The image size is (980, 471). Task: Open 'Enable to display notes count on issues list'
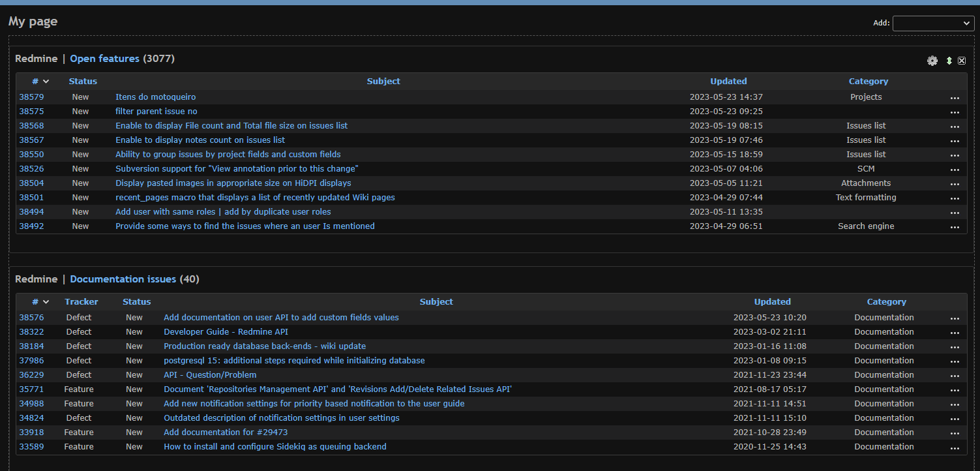click(200, 140)
